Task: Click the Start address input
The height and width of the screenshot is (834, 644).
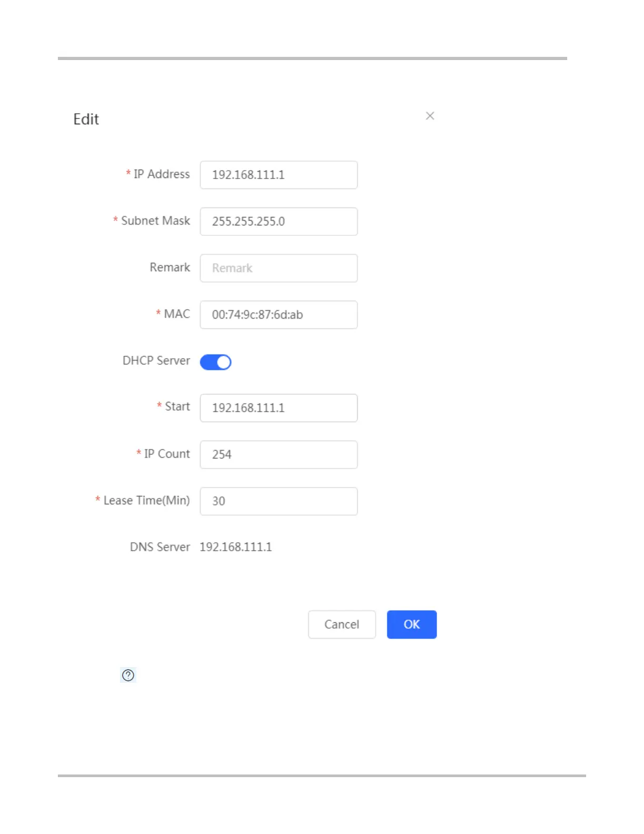Action: point(279,408)
